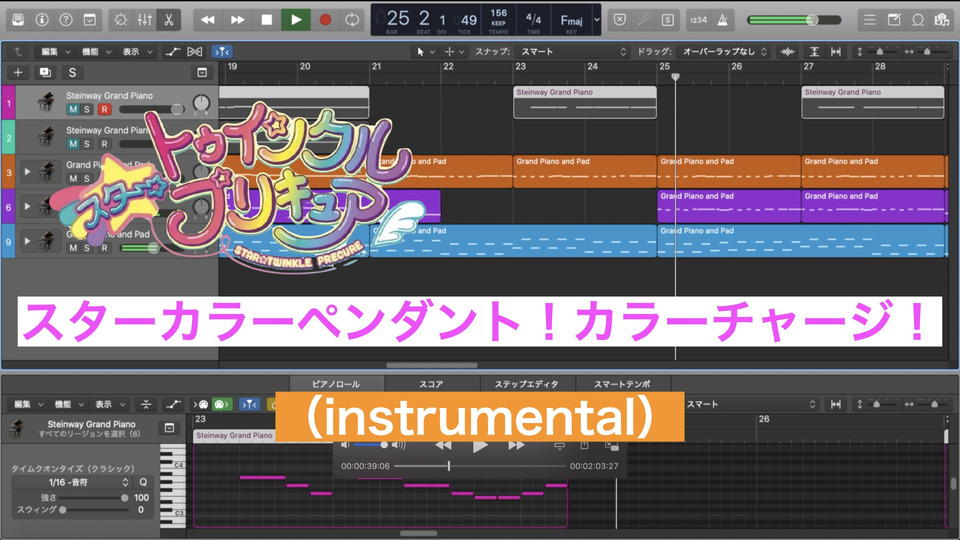Adjust the master volume slider
This screenshot has height=540, width=960.
[810, 19]
